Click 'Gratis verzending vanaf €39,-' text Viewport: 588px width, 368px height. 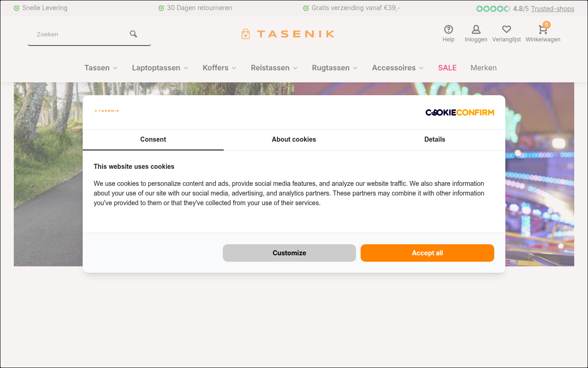[356, 8]
